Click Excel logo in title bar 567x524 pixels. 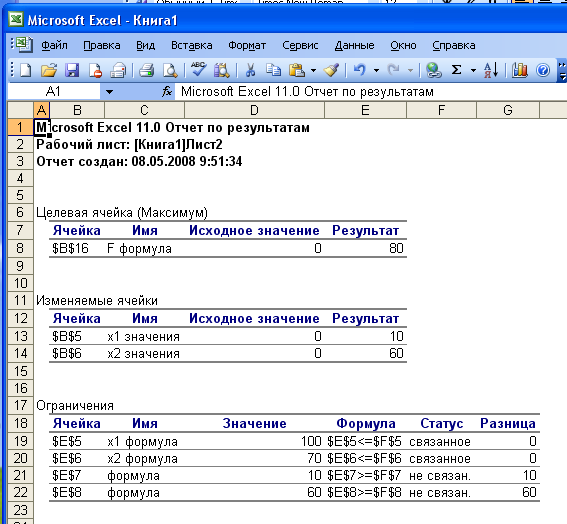pyautogui.click(x=16, y=19)
